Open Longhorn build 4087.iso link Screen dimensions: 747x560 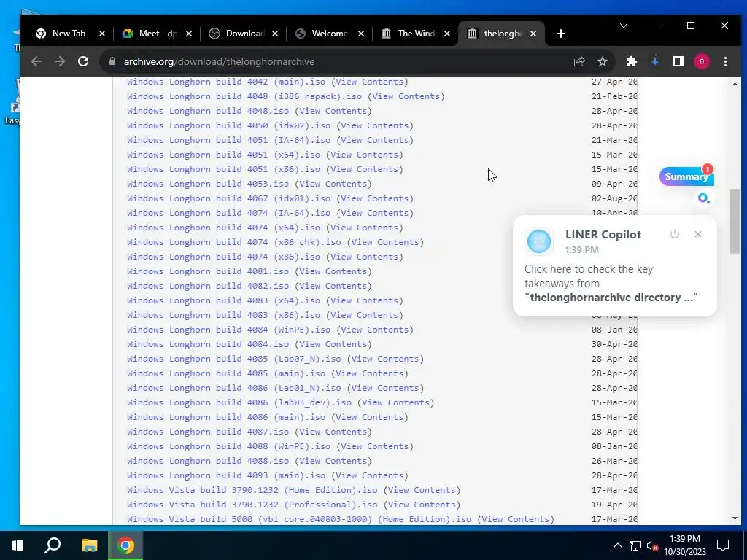point(208,432)
